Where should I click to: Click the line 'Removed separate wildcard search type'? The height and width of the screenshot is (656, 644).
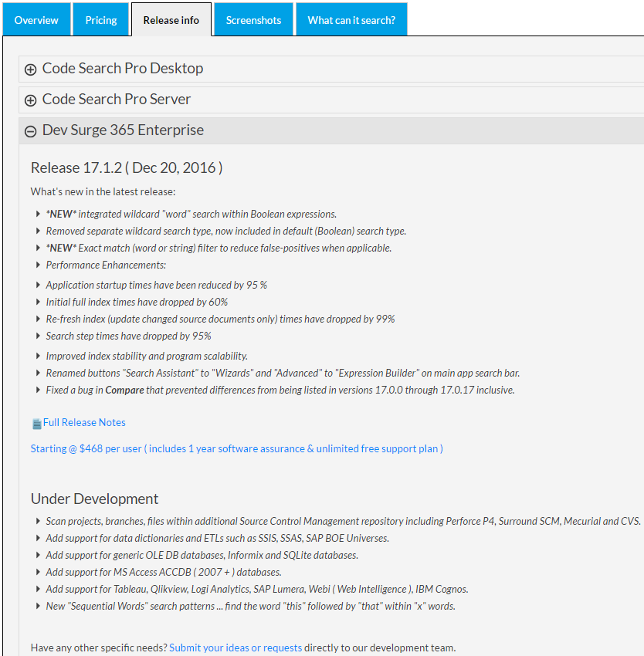coord(226,231)
